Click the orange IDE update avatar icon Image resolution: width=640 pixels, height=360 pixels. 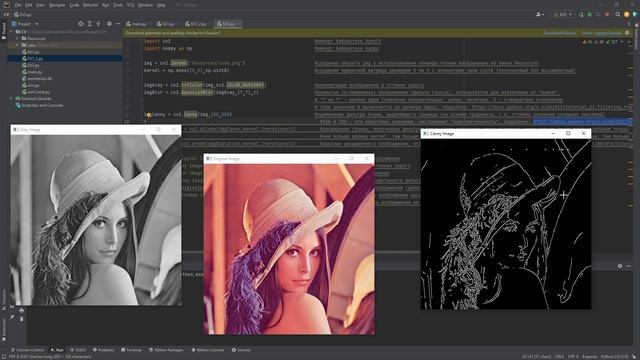point(627,14)
